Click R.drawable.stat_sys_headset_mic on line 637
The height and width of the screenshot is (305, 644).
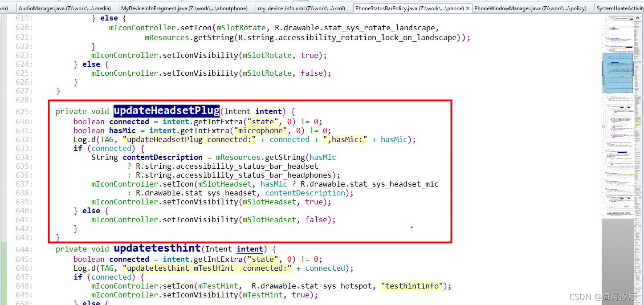370,184
